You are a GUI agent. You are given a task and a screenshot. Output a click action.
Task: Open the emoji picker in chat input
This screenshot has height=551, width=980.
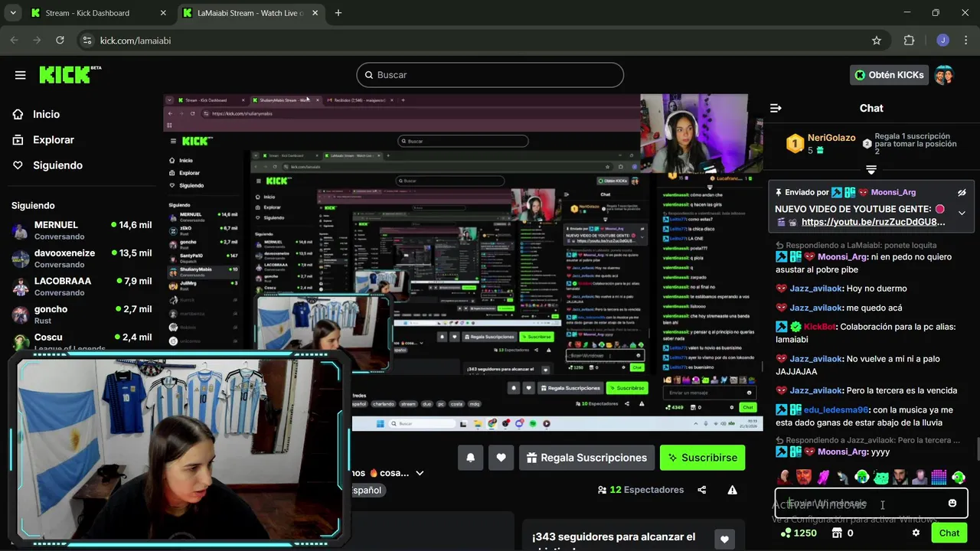[952, 503]
